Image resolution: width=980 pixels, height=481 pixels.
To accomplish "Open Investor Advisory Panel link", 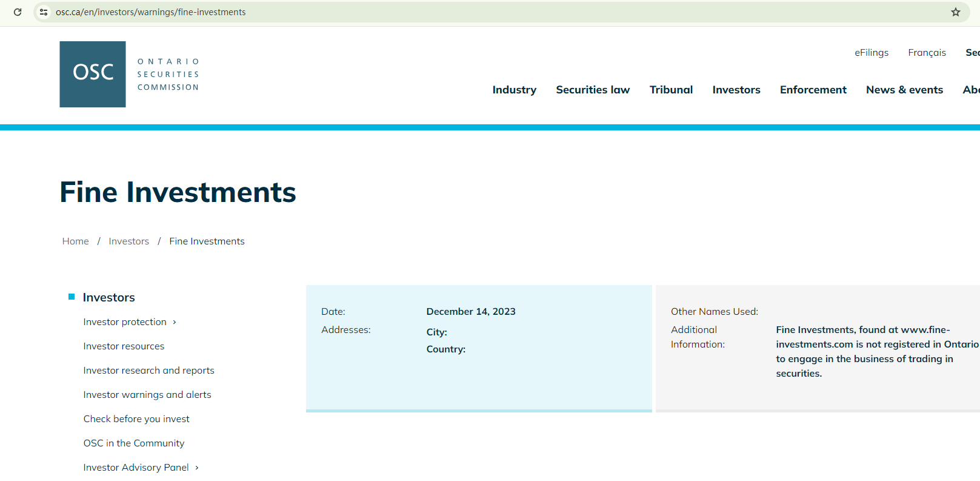I will (x=136, y=468).
